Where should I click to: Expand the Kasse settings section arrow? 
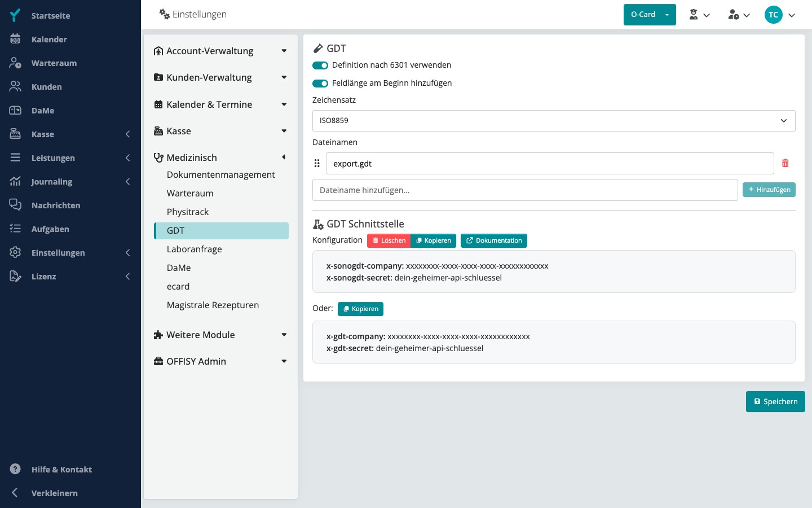click(x=284, y=131)
